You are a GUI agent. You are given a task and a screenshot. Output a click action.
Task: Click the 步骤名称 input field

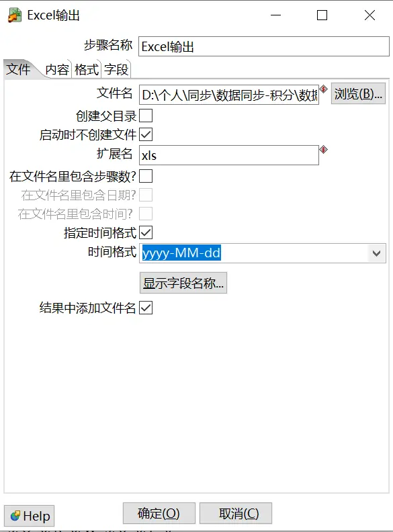[x=264, y=46]
